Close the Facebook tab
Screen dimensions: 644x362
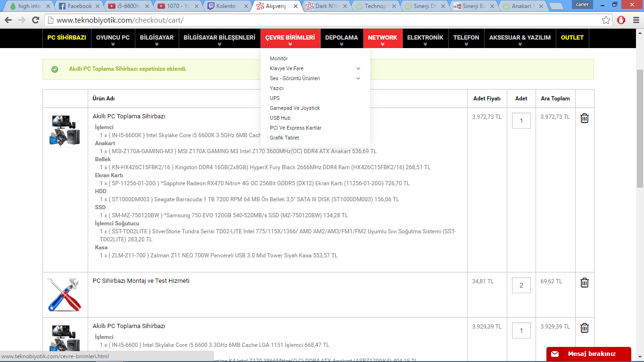click(x=98, y=6)
